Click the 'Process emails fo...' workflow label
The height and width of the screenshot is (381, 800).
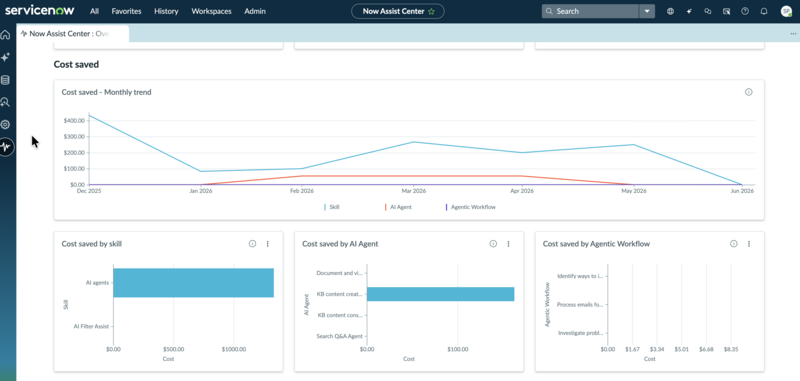(580, 304)
